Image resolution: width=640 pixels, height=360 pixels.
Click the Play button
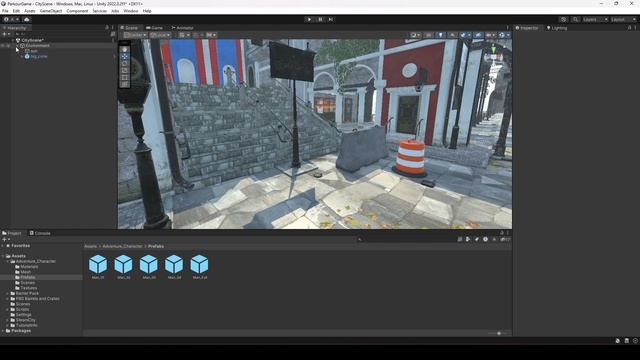click(x=309, y=19)
